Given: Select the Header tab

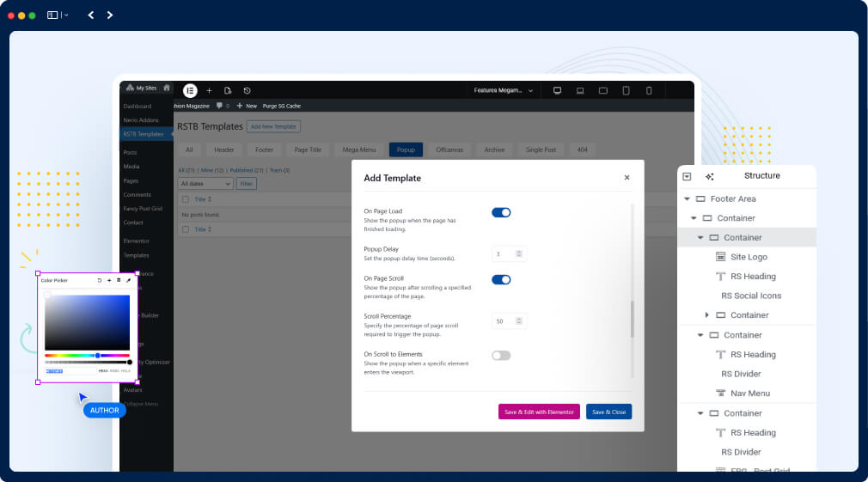Looking at the screenshot, I should (223, 150).
